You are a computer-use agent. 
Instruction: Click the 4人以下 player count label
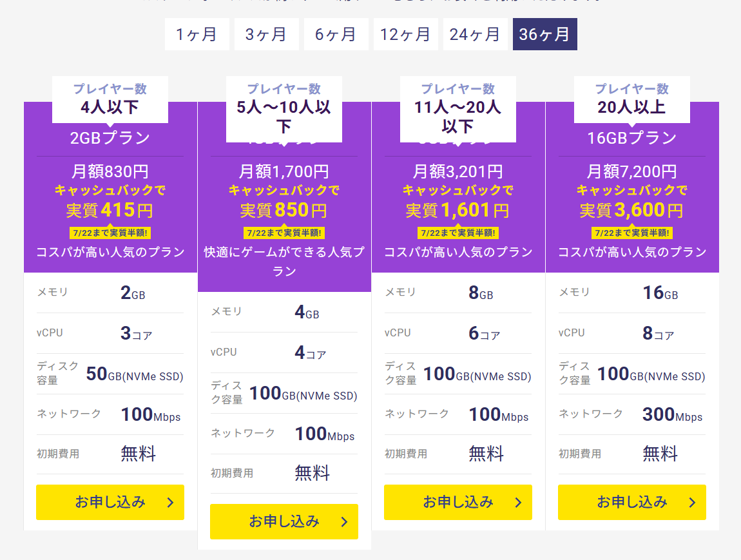coord(110,107)
